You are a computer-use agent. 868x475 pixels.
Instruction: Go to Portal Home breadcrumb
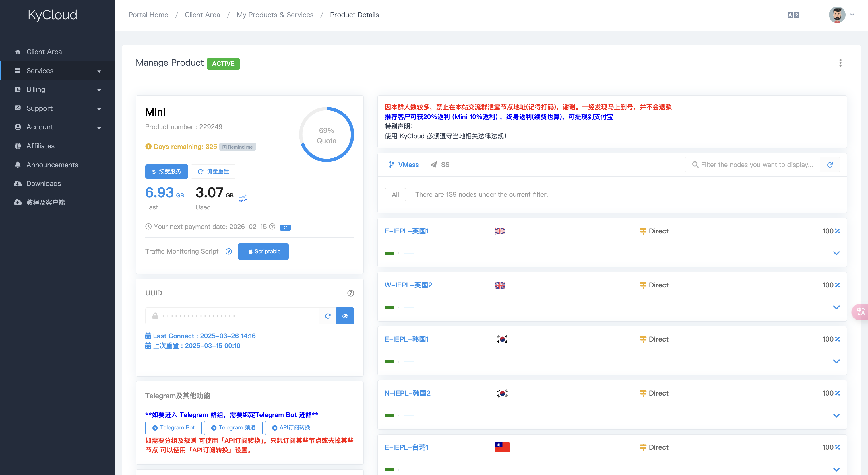click(x=148, y=15)
